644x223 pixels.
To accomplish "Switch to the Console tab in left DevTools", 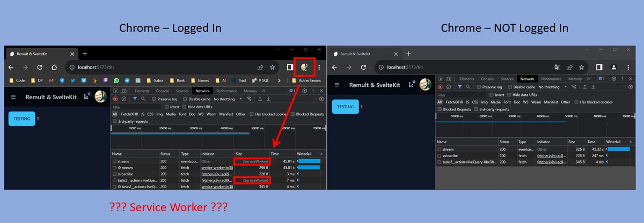I will pyautogui.click(x=162, y=91).
